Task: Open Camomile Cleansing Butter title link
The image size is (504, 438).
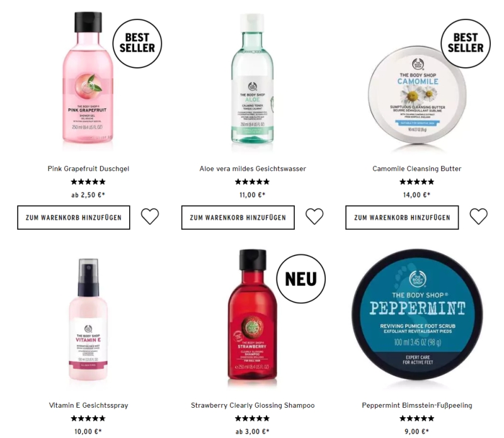Action: pyautogui.click(x=417, y=169)
